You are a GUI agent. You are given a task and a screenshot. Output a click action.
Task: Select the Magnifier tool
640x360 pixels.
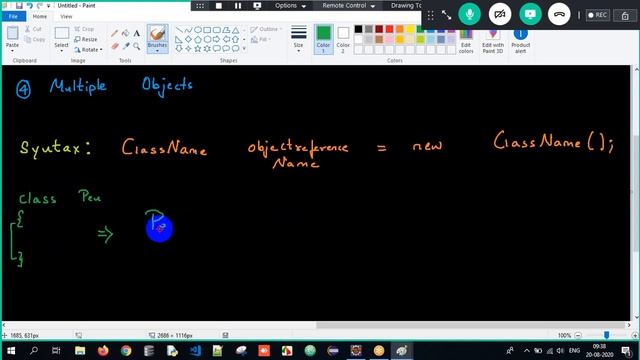(x=137, y=47)
